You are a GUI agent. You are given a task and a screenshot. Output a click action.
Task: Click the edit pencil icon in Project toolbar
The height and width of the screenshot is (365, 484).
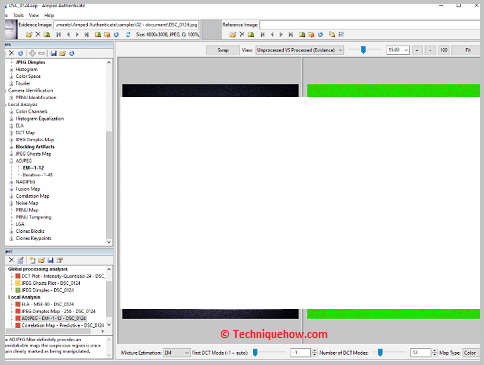point(20,260)
